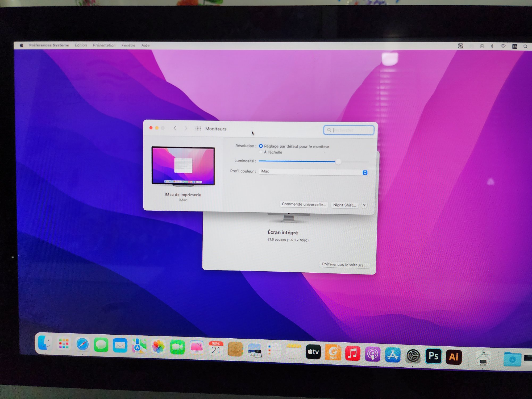Image resolution: width=532 pixels, height=399 pixels.
Task: Select the "À l'échelle" resolution option
Action: tap(261, 152)
